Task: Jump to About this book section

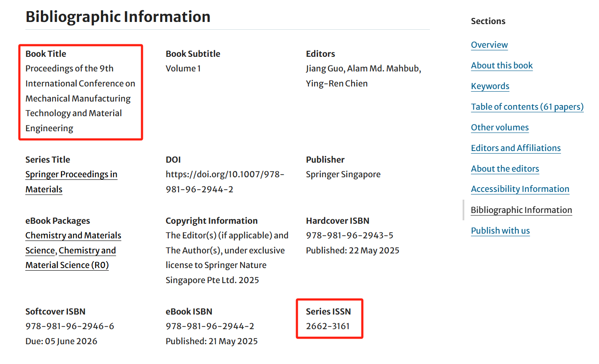Action: click(502, 65)
